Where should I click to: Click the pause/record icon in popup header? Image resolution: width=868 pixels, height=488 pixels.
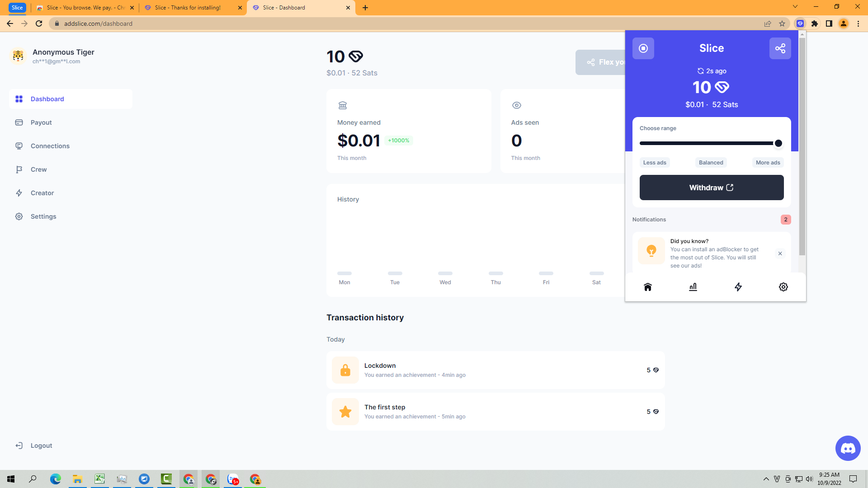[643, 48]
